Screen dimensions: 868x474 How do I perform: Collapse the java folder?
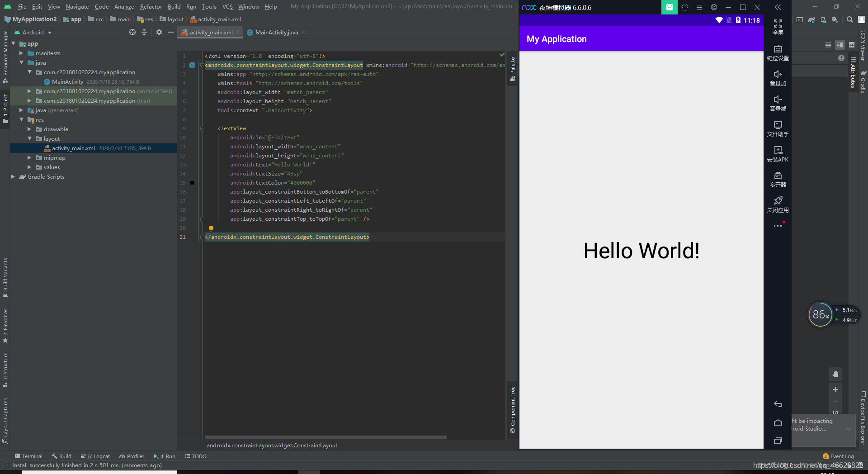coord(21,63)
